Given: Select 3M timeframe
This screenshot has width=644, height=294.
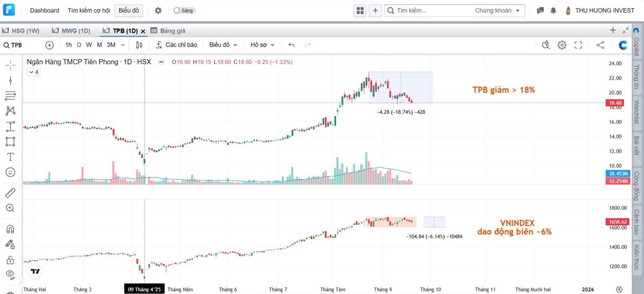Looking at the screenshot, I should coord(111,45).
